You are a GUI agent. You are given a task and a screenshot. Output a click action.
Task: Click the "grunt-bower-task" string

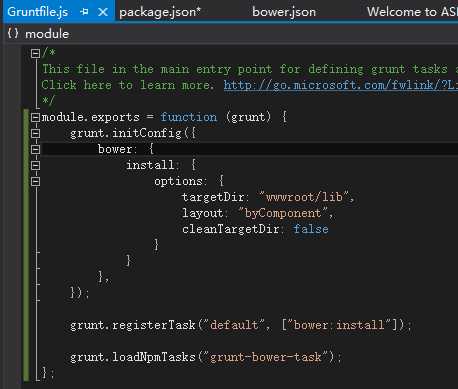click(266, 357)
